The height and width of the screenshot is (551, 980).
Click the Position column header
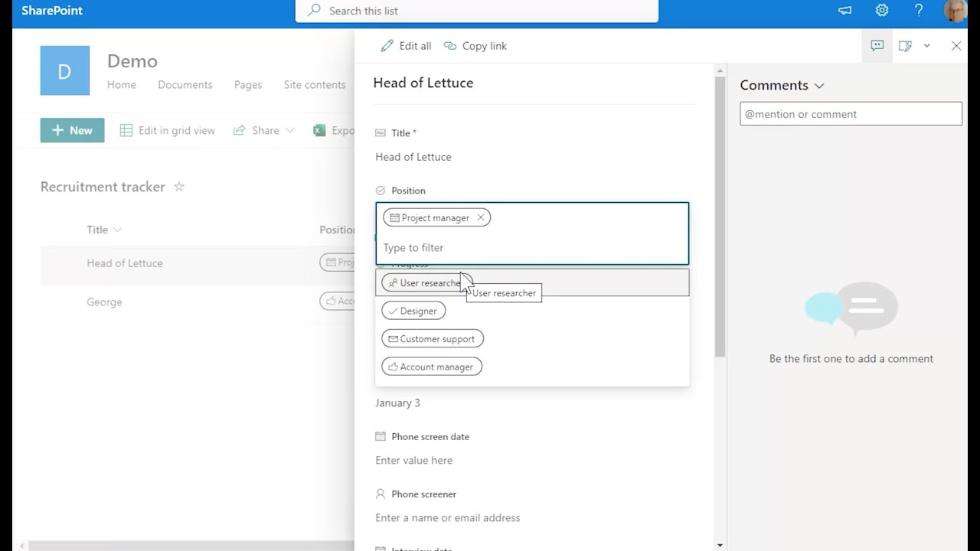[337, 230]
